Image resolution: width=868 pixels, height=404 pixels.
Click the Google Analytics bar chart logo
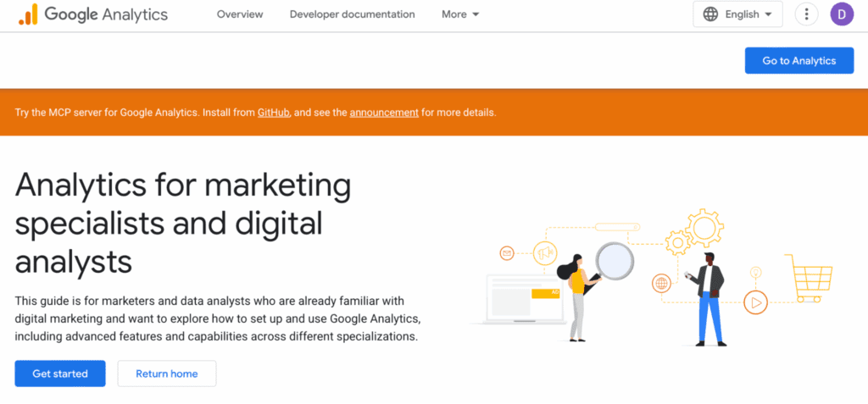click(x=27, y=14)
